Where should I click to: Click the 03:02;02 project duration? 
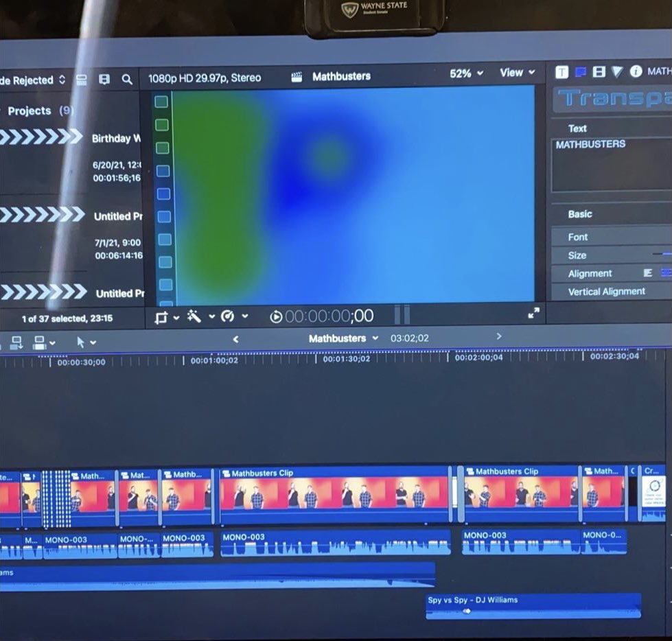(x=409, y=338)
